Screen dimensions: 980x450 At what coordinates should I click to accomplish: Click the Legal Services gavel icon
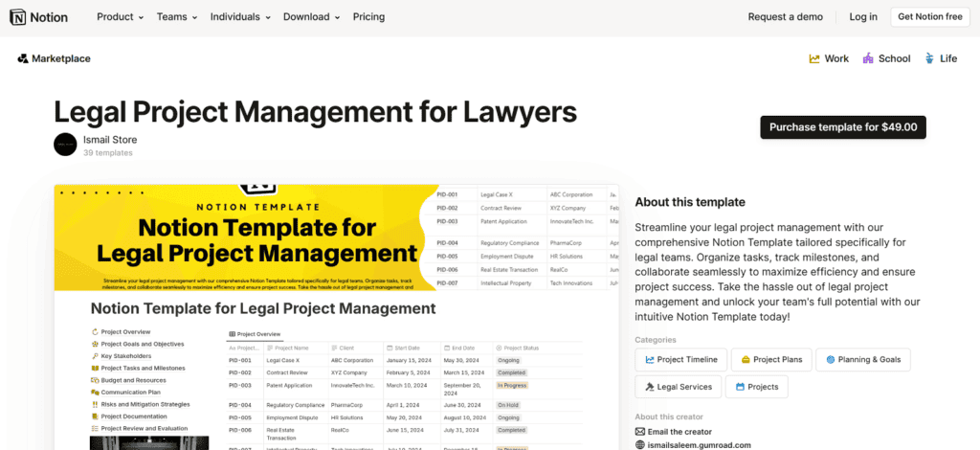click(650, 387)
